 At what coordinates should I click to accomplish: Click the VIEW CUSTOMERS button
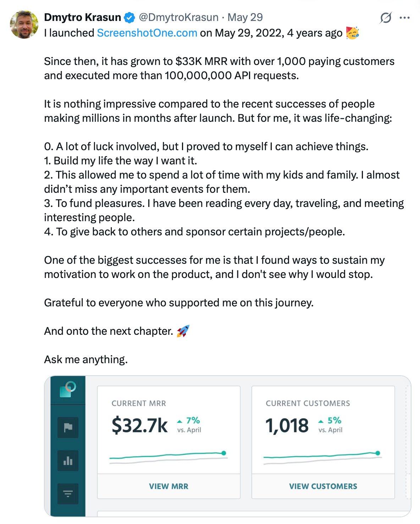323,486
